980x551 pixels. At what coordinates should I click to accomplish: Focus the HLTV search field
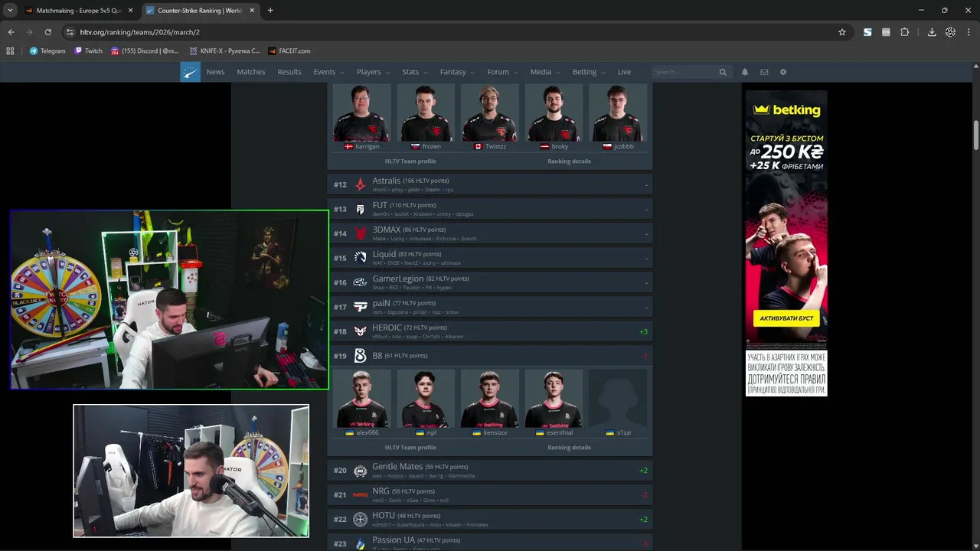[685, 72]
